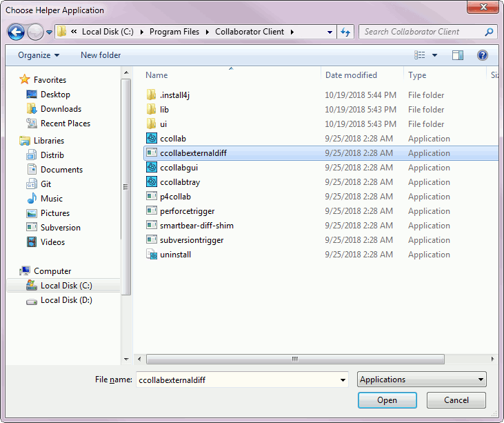Click the file list scroll right arrow

[x=492, y=359]
